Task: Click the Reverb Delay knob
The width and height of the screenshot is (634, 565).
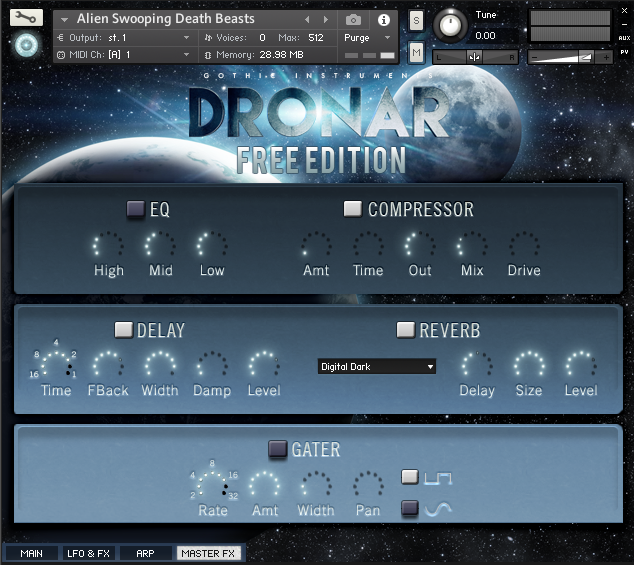Action: [x=478, y=365]
